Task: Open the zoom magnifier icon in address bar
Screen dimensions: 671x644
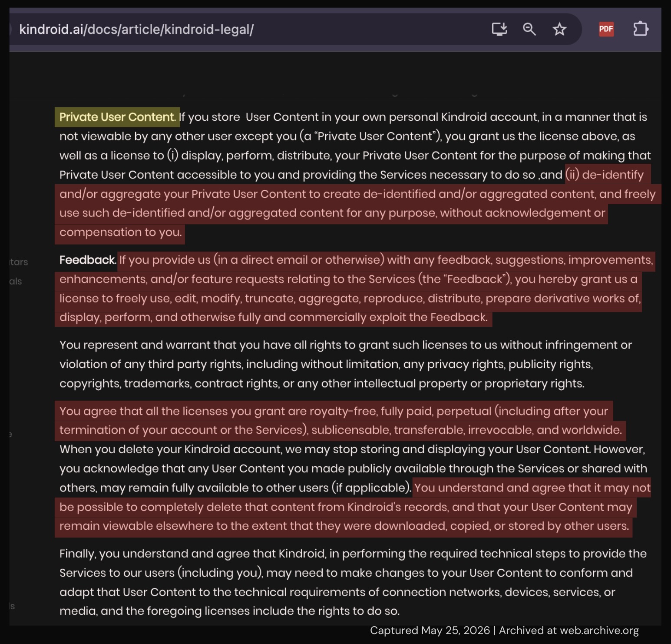Action: click(529, 29)
